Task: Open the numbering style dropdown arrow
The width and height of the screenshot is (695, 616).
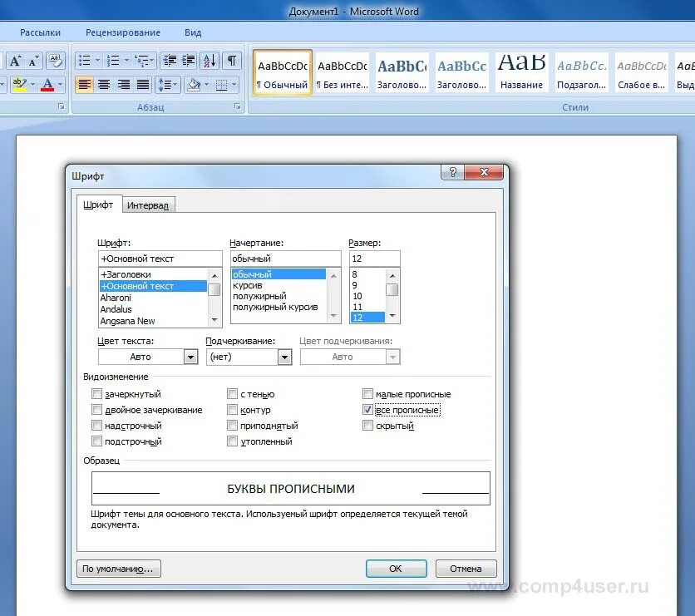Action: tap(126, 61)
